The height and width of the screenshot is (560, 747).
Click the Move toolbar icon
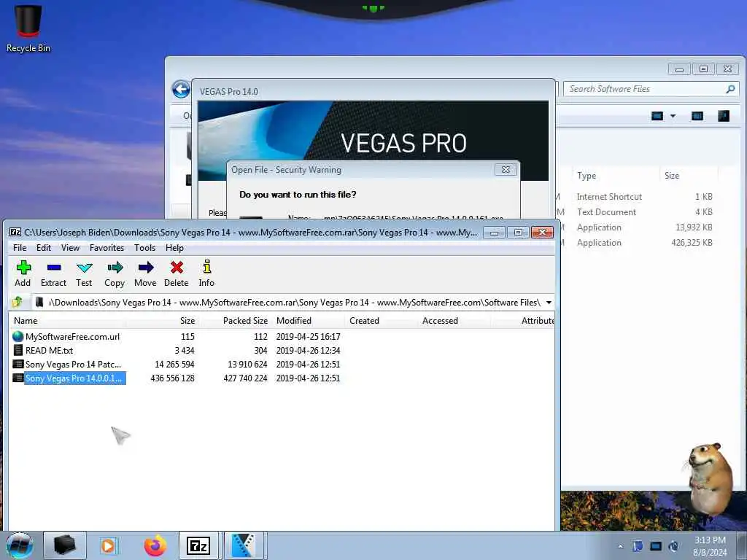click(145, 273)
